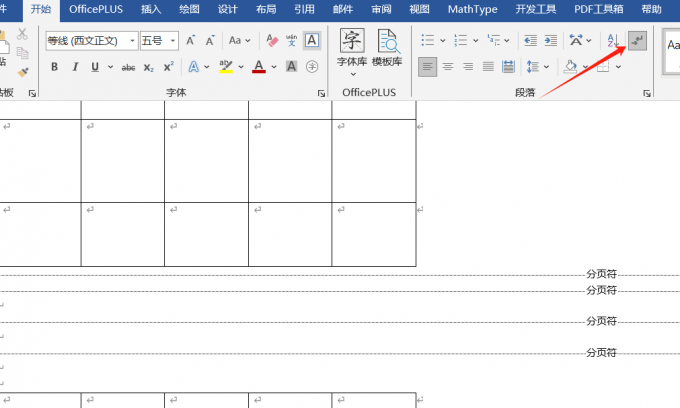Apply paragraph shading paint bucket
Image resolution: width=680 pixels, height=408 pixels.
(x=571, y=66)
